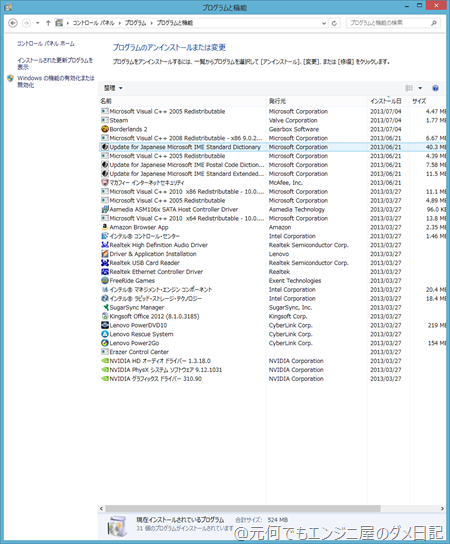Select インテル ラピッド・ストレージ・テクノロジー row
450x544 pixels.
(x=273, y=298)
